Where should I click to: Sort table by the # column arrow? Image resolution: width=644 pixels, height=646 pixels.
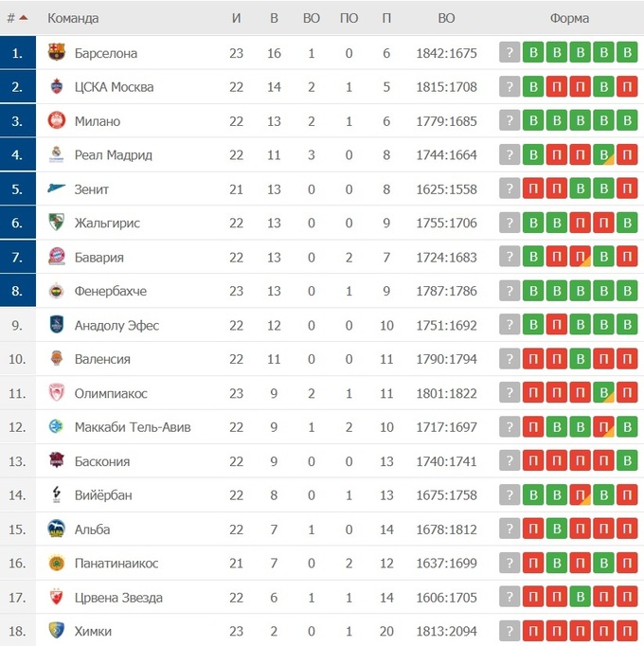(x=23, y=18)
